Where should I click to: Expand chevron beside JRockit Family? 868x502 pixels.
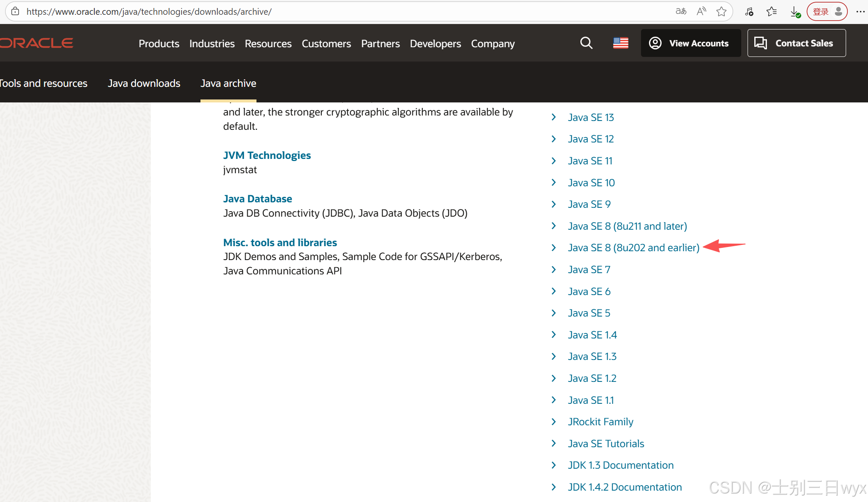tap(554, 422)
